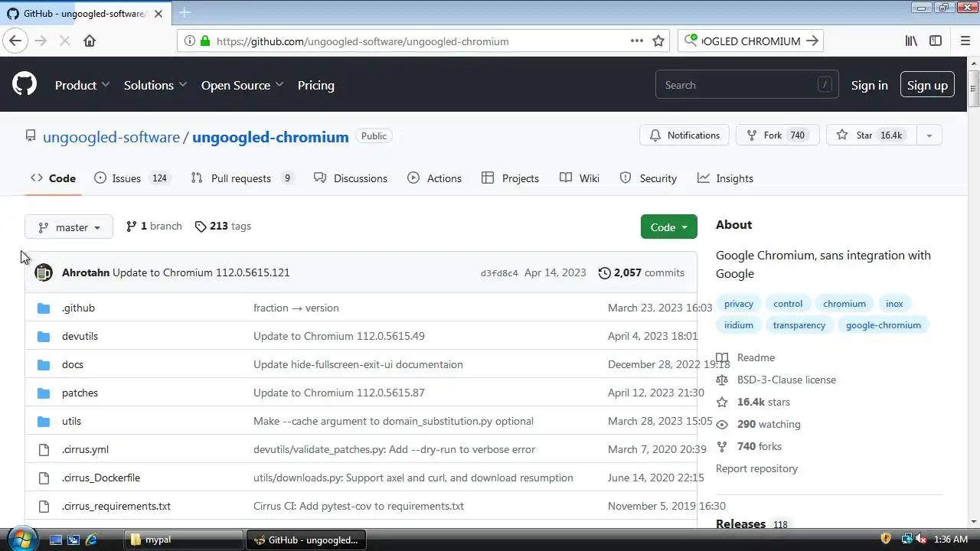
Task: Click the patches folder icon
Action: [44, 393]
